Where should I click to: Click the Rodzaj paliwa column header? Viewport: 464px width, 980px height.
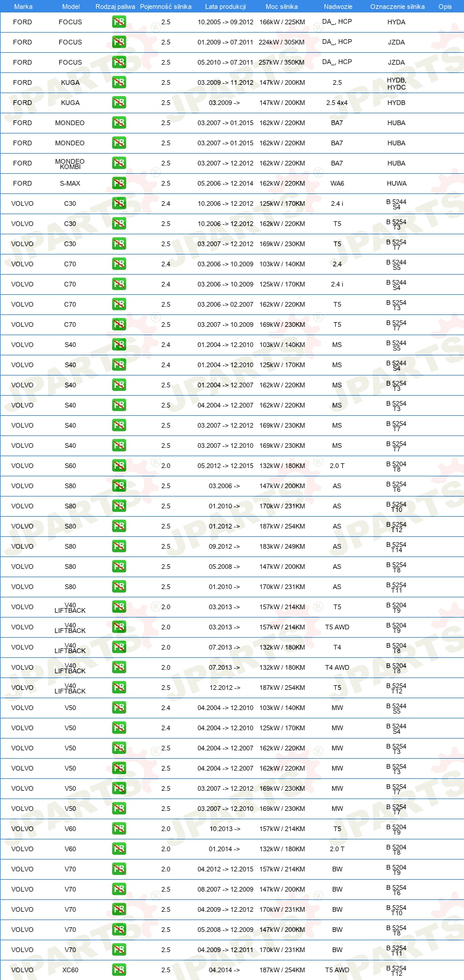point(115,7)
